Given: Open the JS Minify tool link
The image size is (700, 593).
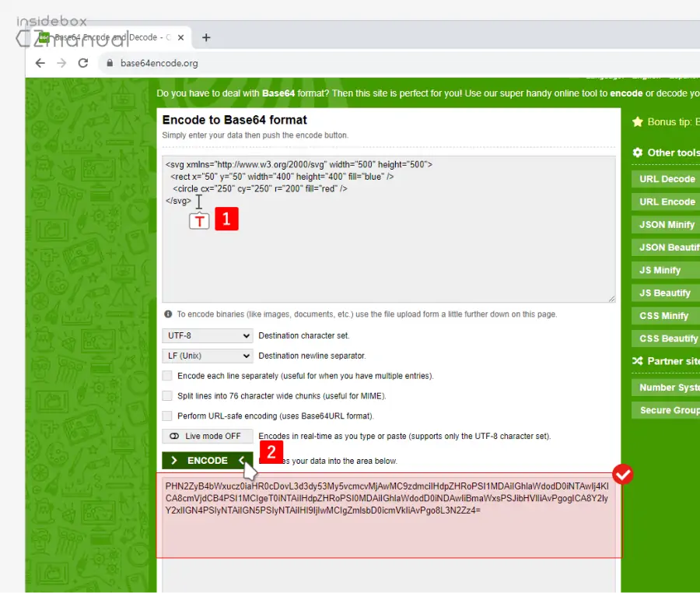Looking at the screenshot, I should 667,270.
